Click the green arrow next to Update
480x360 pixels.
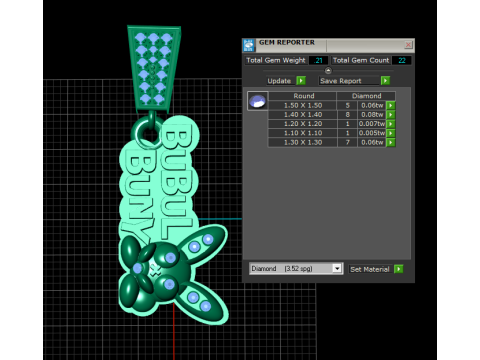click(301, 81)
